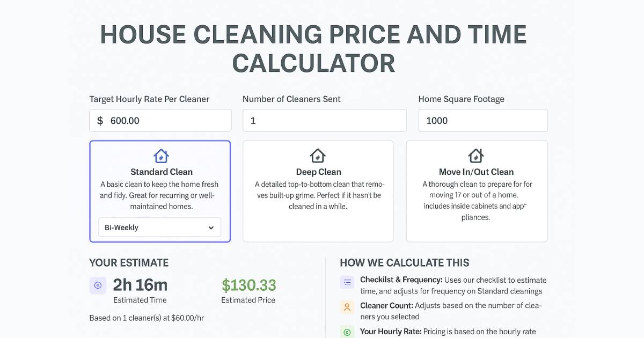Click the green Your Hourly Rate icon

pos(347,332)
